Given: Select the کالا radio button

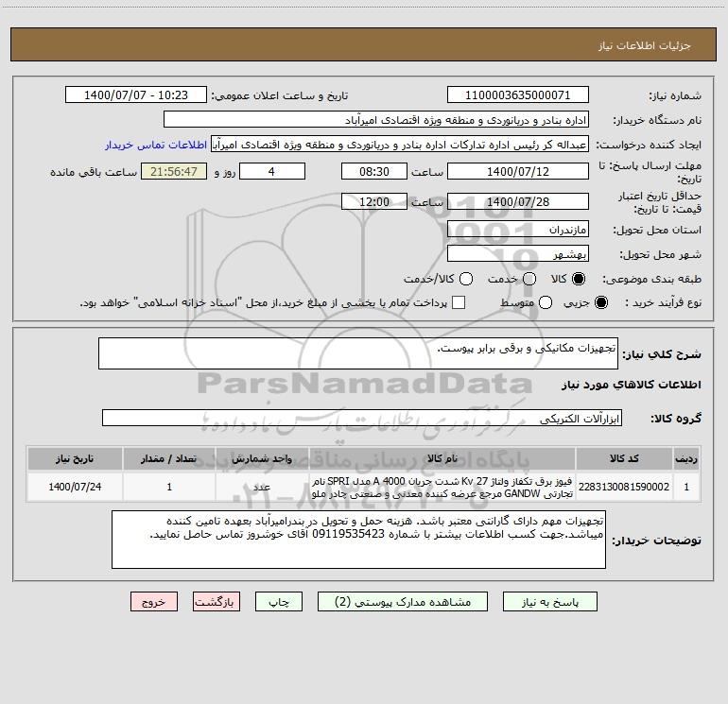Looking at the screenshot, I should [x=579, y=279].
